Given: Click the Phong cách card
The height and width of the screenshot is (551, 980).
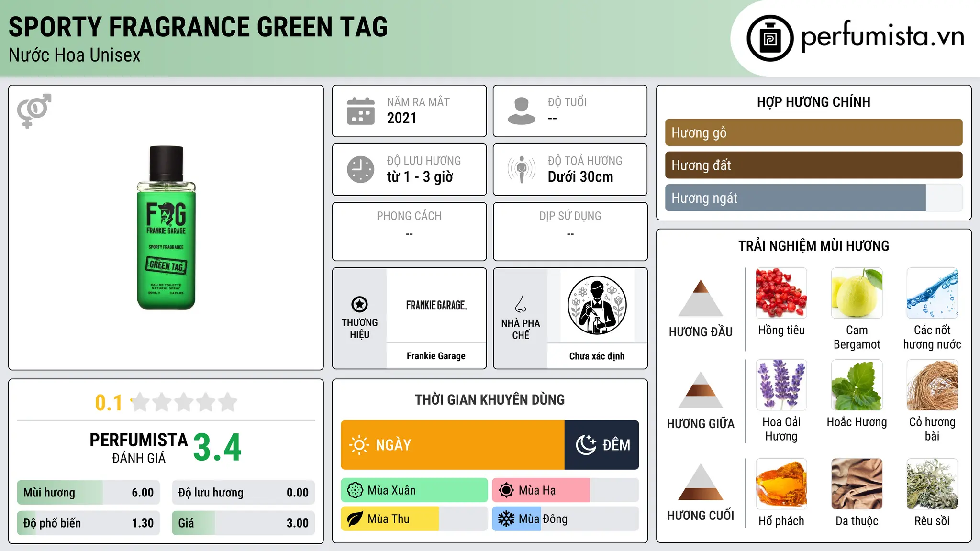Looking at the screenshot, I should tap(409, 231).
